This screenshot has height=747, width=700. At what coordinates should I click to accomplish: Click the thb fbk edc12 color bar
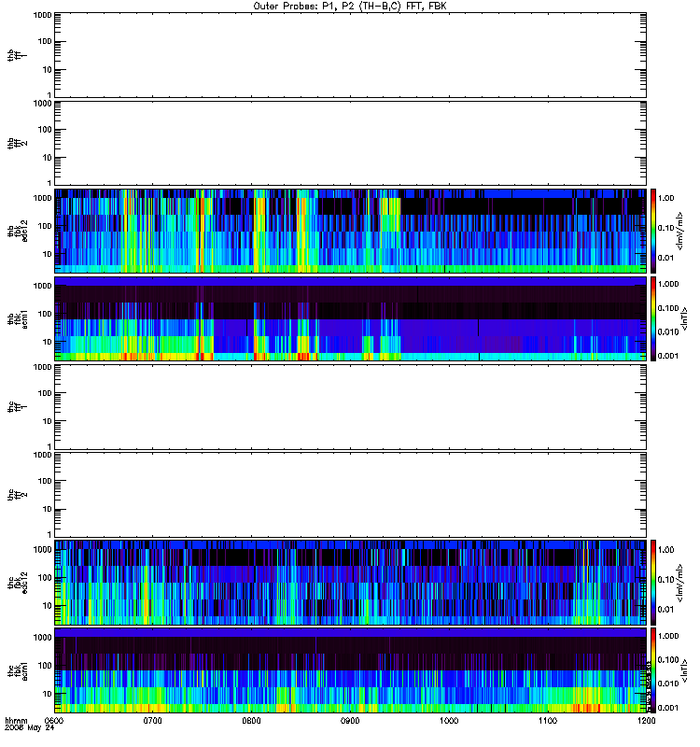point(653,231)
